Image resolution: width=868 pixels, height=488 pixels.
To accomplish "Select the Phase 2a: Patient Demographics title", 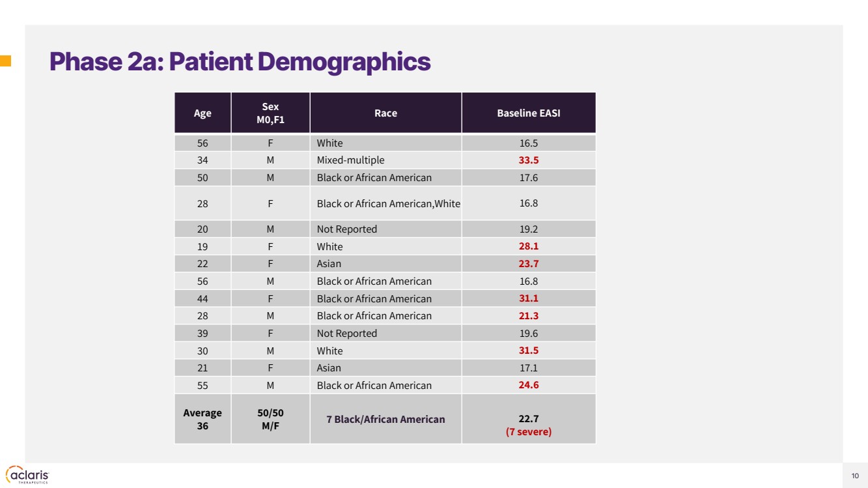I will click(240, 62).
